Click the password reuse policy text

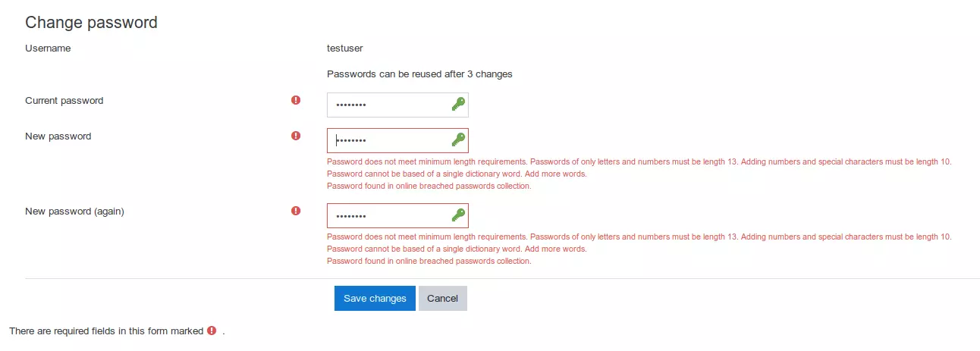[419, 74]
